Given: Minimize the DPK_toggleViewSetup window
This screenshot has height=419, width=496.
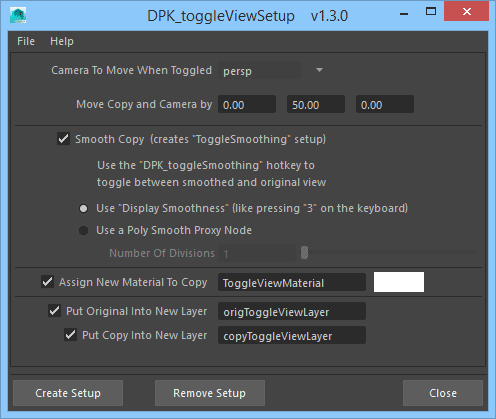Looking at the screenshot, I should 404,14.
